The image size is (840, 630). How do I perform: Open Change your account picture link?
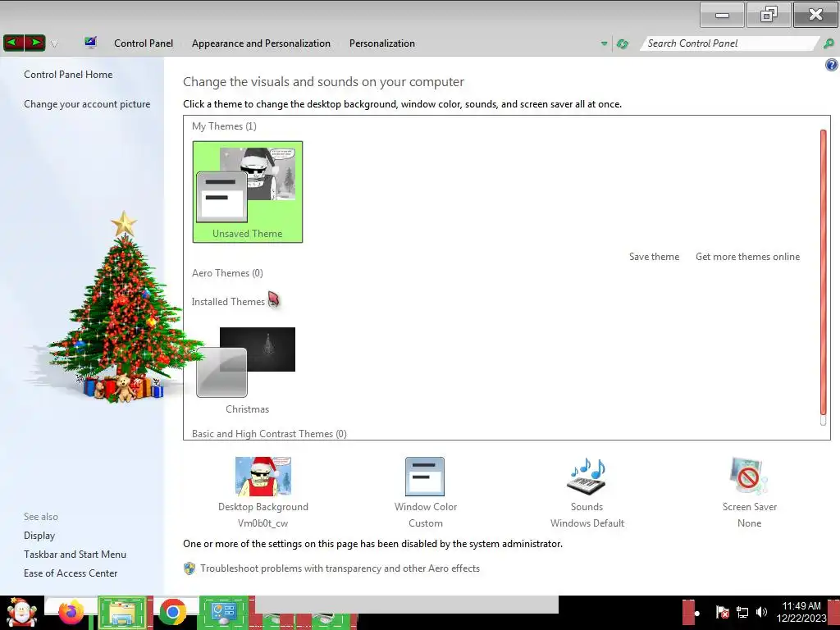87,104
